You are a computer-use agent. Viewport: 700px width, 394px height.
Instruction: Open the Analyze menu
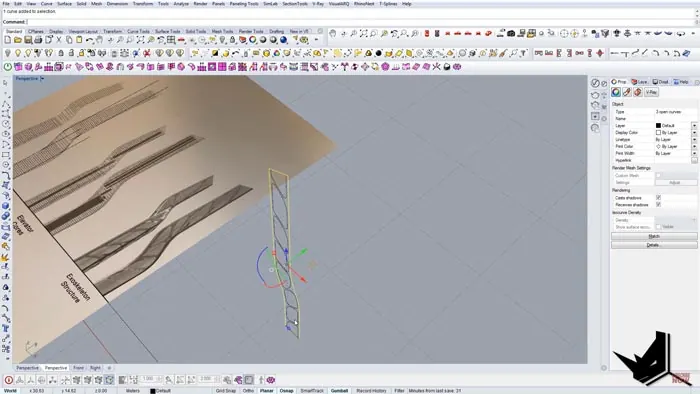[x=181, y=4]
